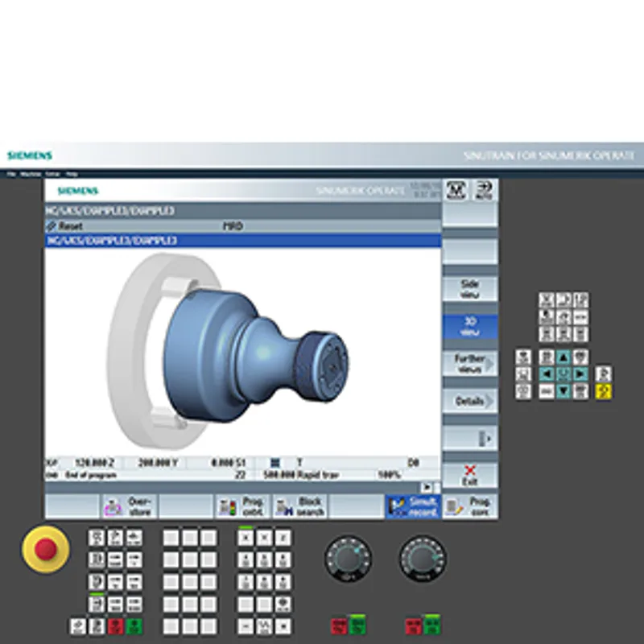The width and height of the screenshot is (644, 644).
Task: Expand the Details softkey
Action: click(470, 401)
